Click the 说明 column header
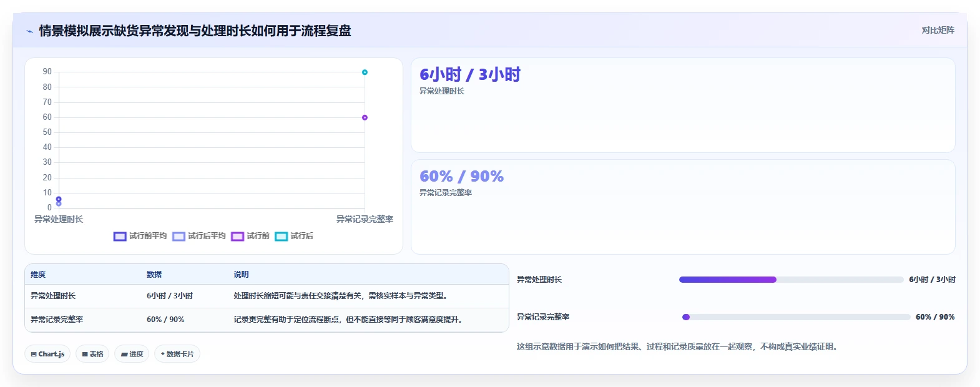 point(241,275)
